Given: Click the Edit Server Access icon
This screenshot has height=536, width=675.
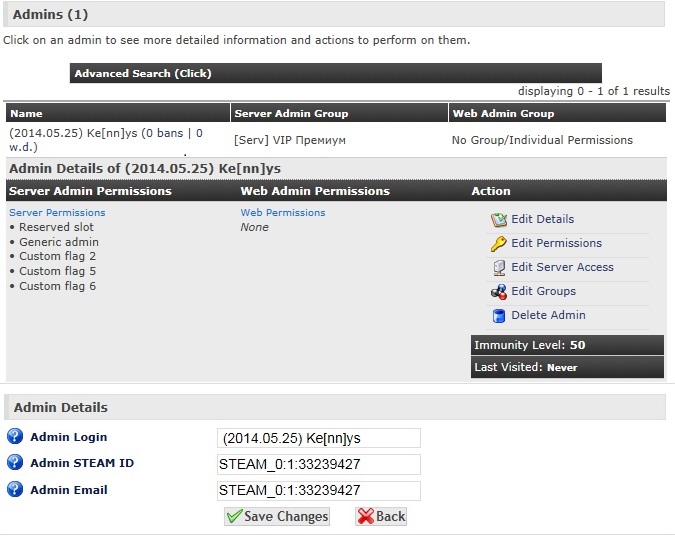Looking at the screenshot, I should coord(498,268).
